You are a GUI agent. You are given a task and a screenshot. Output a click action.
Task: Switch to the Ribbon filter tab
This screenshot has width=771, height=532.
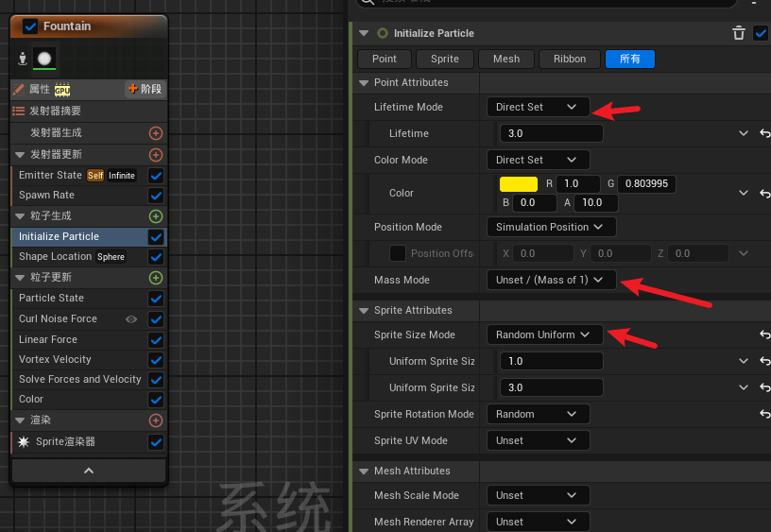point(570,59)
